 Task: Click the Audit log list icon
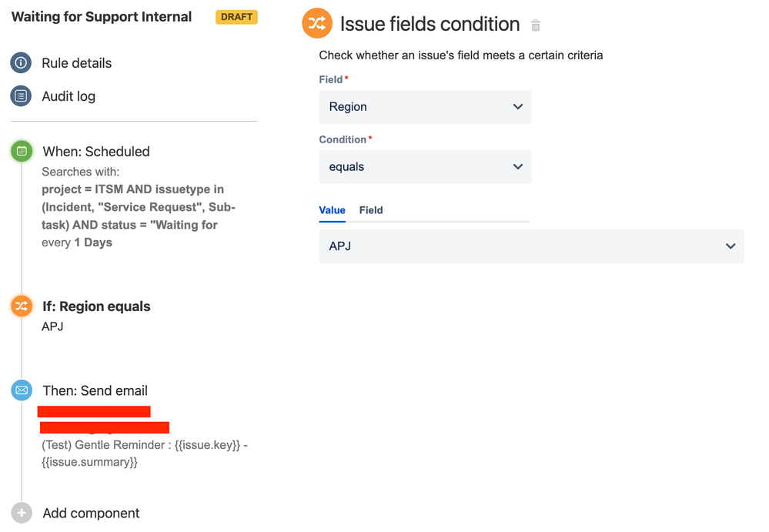coord(22,96)
